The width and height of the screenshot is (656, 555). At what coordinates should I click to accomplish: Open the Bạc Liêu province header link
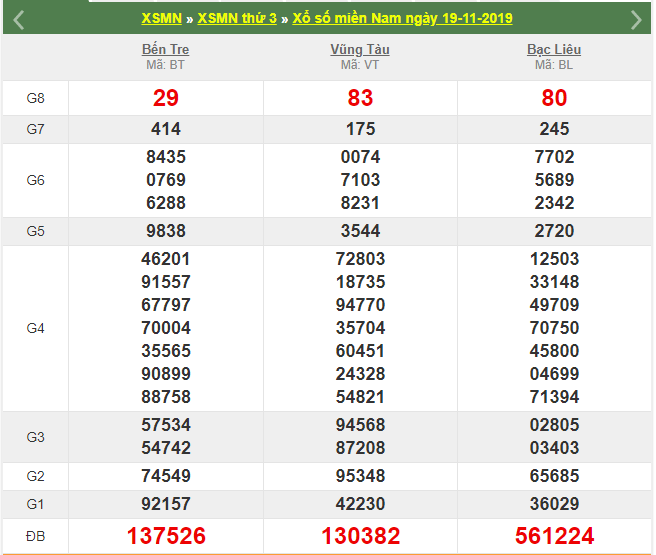click(554, 49)
